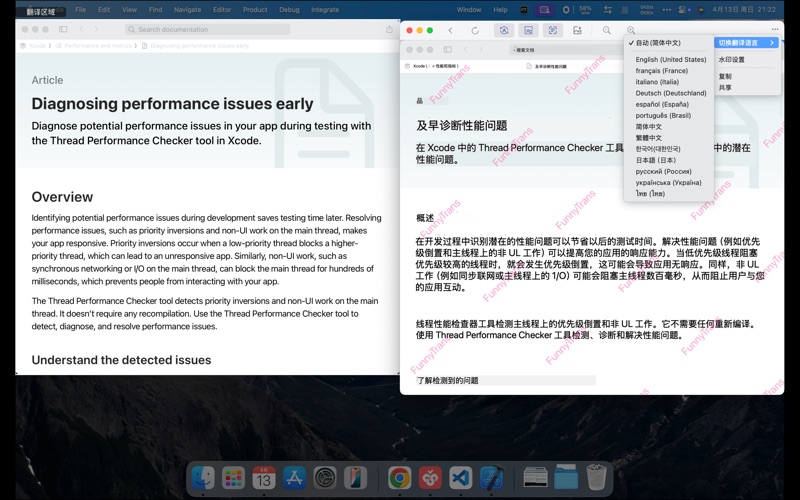Open the View menu
Image resolution: width=800 pixels, height=500 pixels.
pos(129,10)
